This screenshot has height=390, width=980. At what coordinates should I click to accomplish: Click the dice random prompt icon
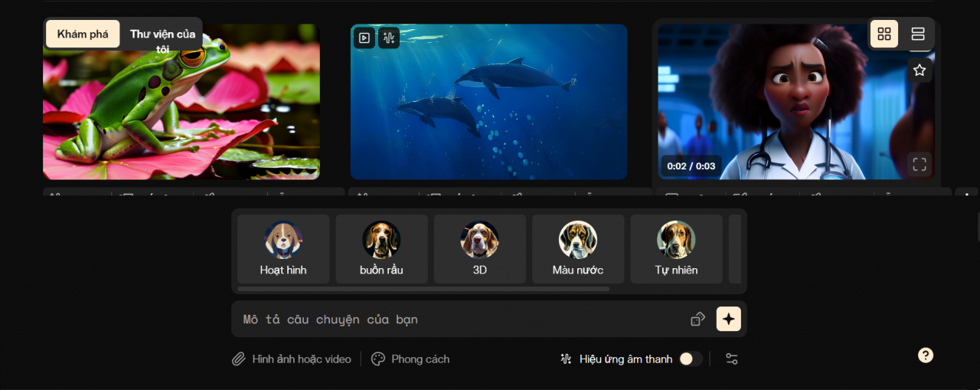point(697,319)
